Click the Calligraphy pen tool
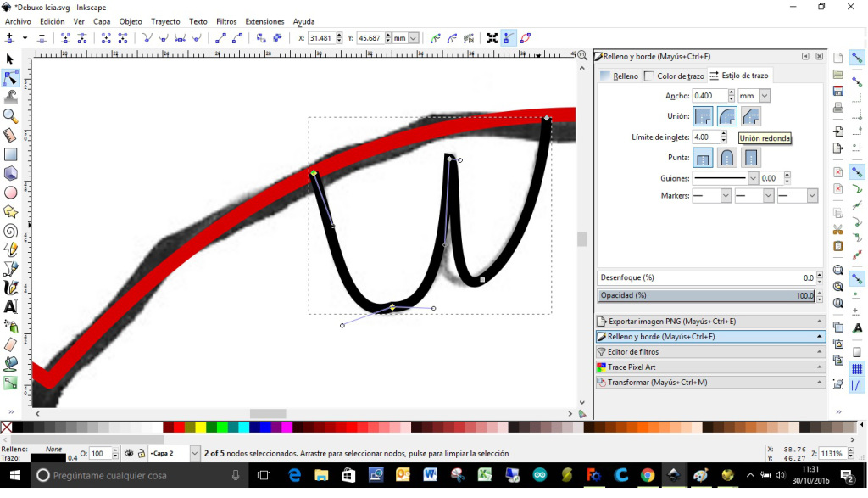The width and height of the screenshot is (868, 498). point(10,288)
